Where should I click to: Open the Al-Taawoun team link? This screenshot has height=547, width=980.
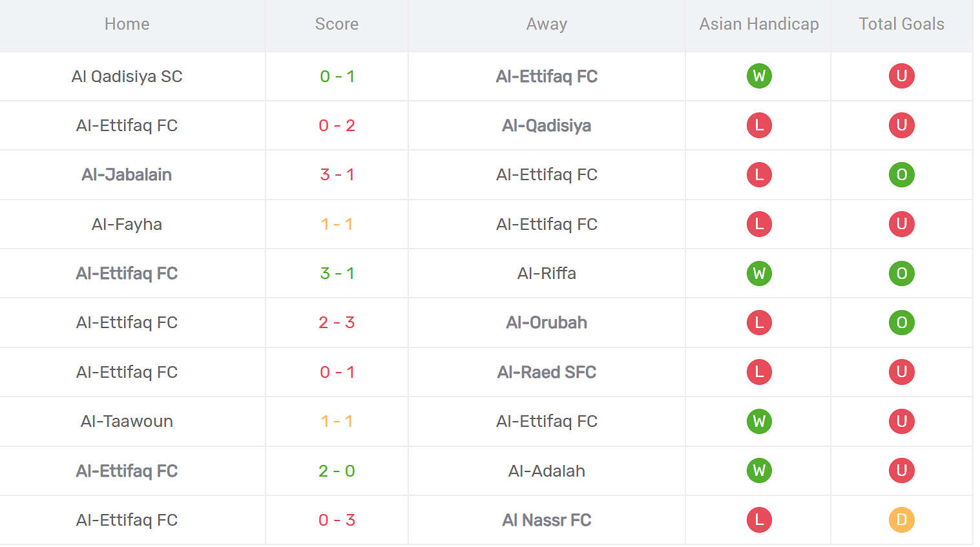127,421
